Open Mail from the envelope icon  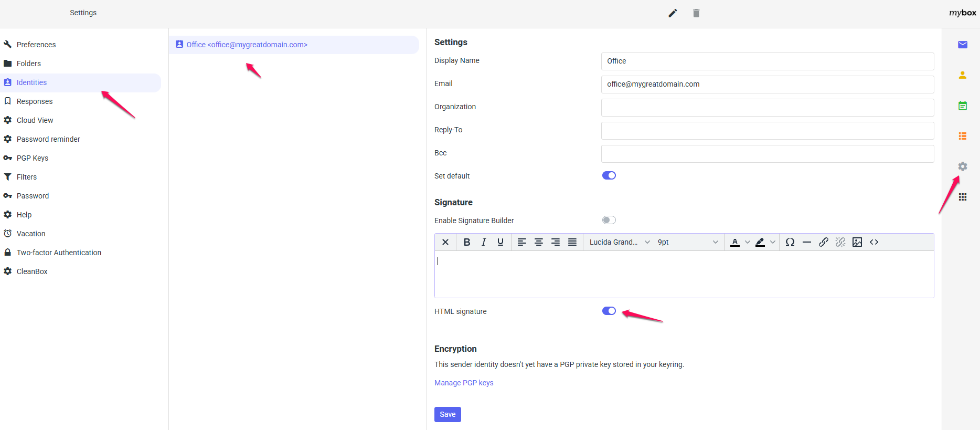coord(963,45)
